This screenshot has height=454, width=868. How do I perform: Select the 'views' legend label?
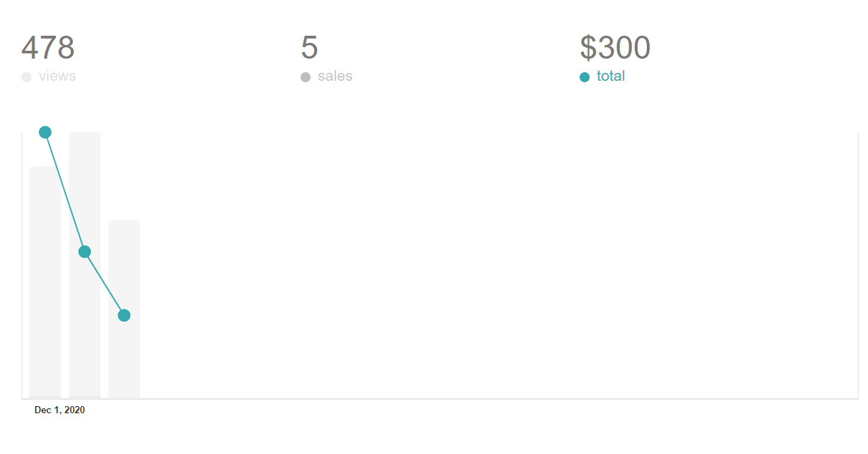pyautogui.click(x=57, y=77)
